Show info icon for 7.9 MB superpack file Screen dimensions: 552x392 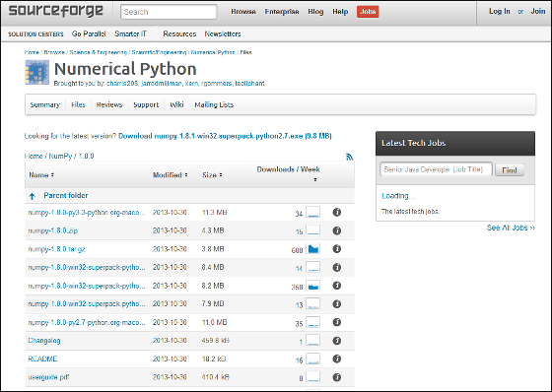pos(337,303)
